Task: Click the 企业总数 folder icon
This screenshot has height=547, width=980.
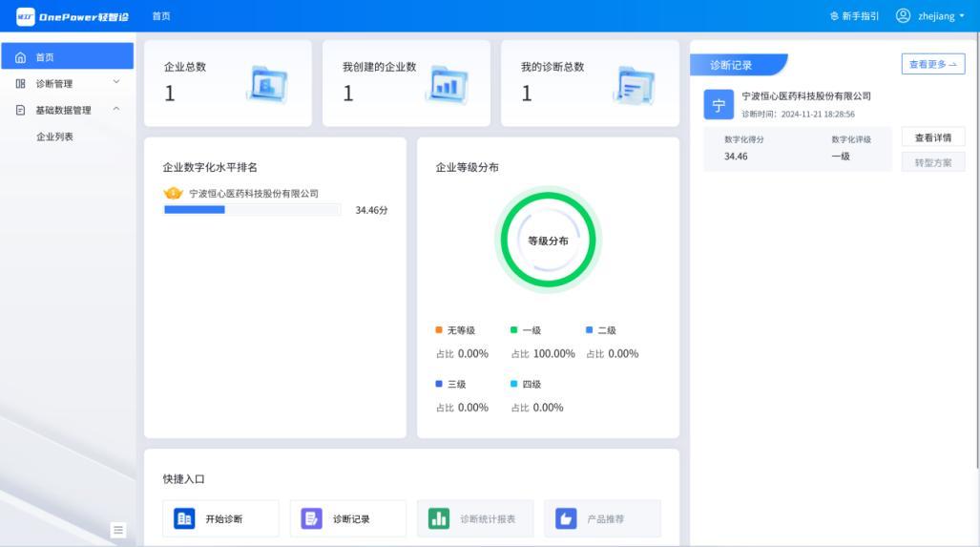Action: pyautogui.click(x=266, y=84)
